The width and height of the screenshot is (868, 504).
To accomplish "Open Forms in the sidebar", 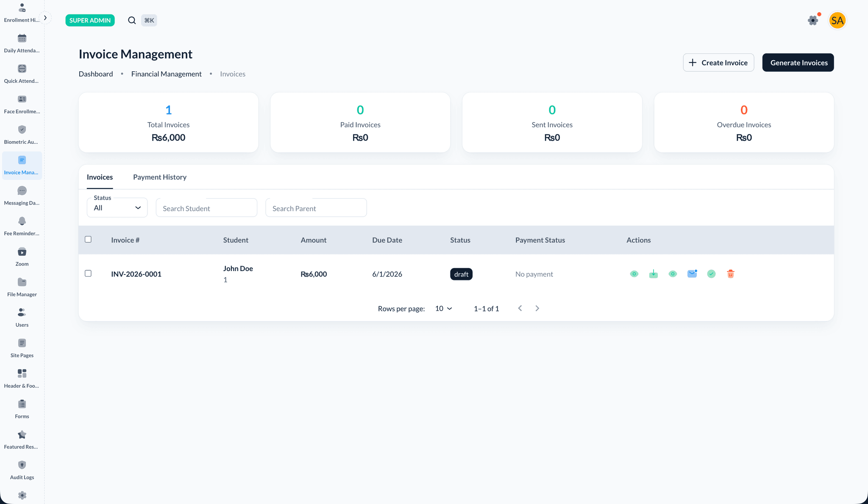I will pos(22,410).
